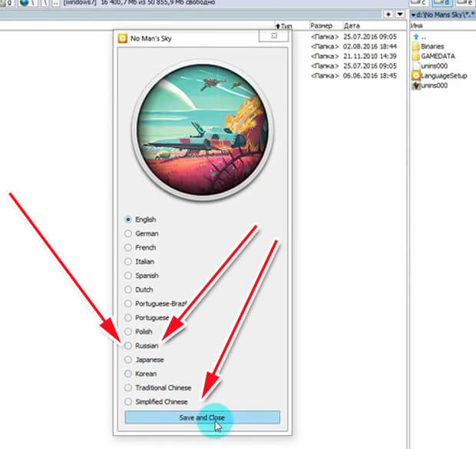The image size is (476, 449).
Task: Click the round No Man's Sky artwork
Action: [x=203, y=130]
